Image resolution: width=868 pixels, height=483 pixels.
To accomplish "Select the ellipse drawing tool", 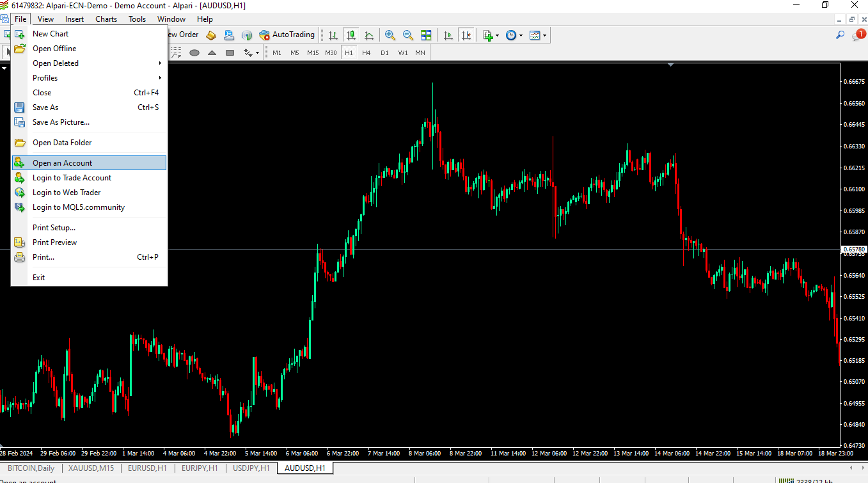I will click(x=194, y=52).
